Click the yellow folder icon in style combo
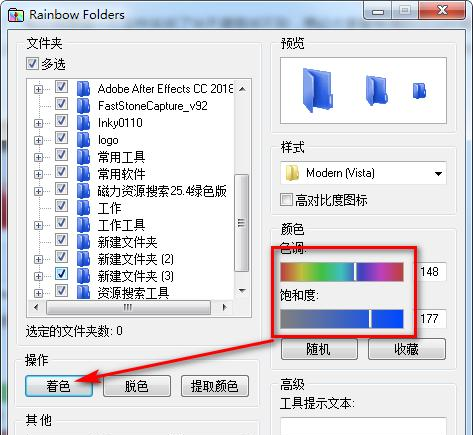This screenshot has height=435, width=473. 292,173
